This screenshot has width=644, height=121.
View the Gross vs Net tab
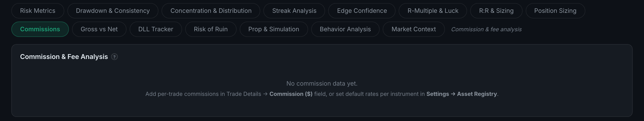(x=99, y=29)
